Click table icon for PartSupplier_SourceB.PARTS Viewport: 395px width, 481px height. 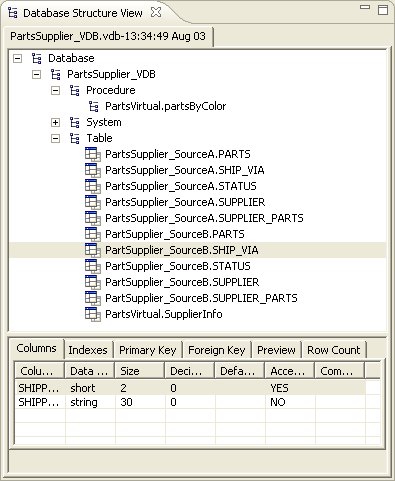[x=93, y=234]
